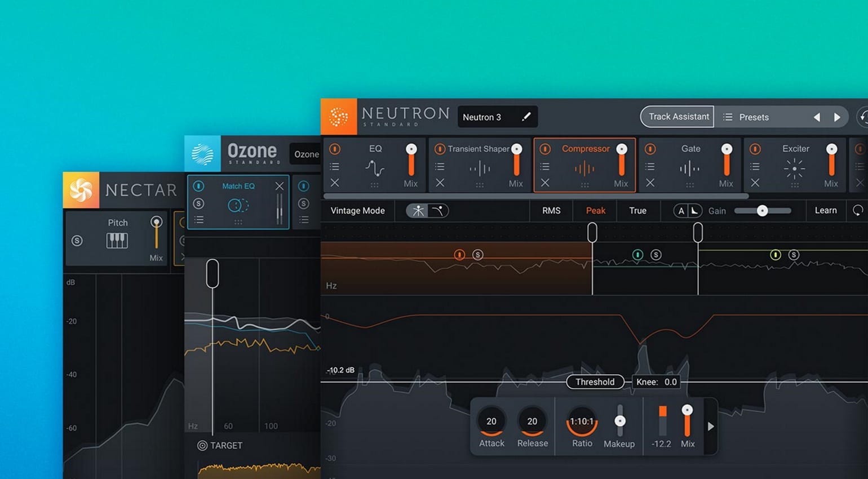Open Compressor module presets list icon
This screenshot has height=479, width=868.
click(544, 166)
